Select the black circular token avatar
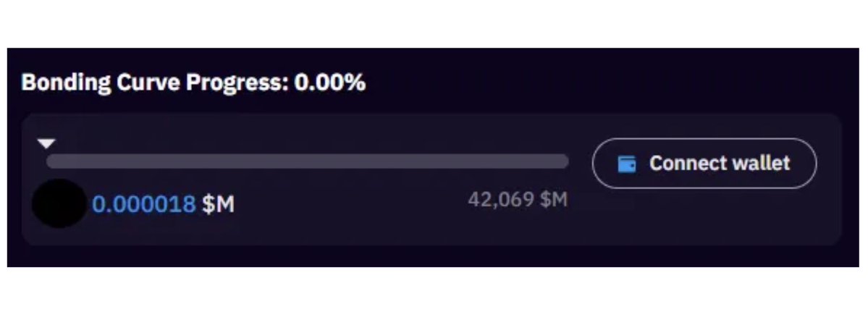Image resolution: width=868 pixels, height=312 pixels. [x=59, y=203]
